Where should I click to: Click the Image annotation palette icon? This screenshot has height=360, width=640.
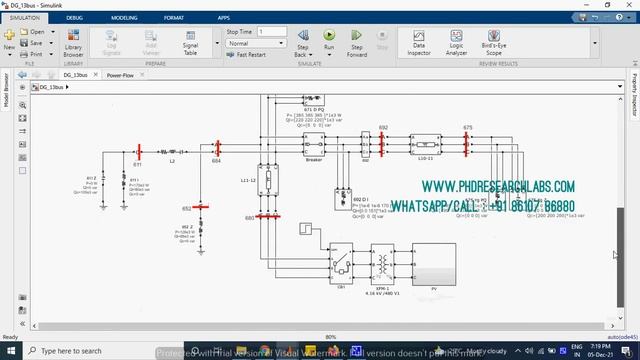(22, 157)
